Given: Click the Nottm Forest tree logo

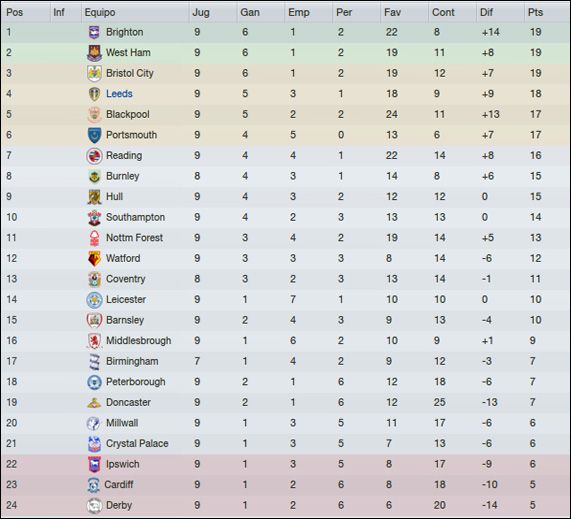Looking at the screenshot, I should [94, 238].
